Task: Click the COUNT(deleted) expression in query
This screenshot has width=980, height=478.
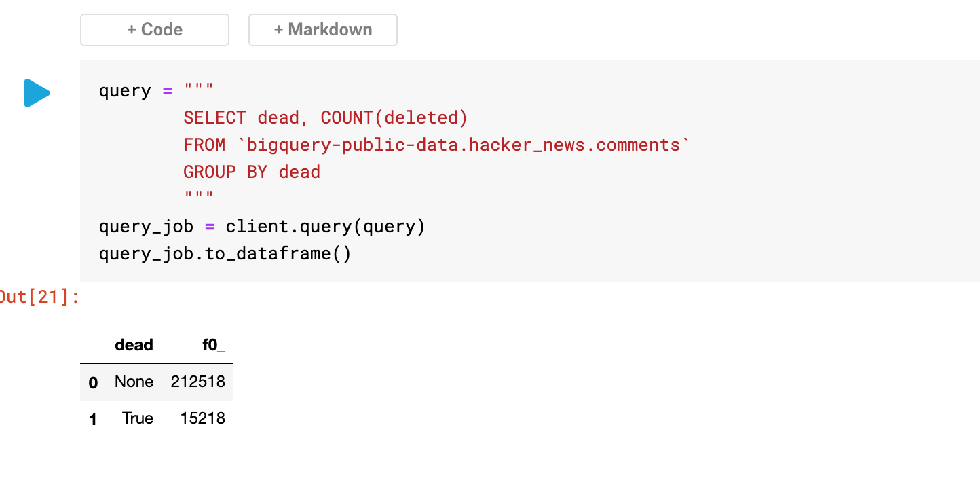Action: pyautogui.click(x=394, y=117)
